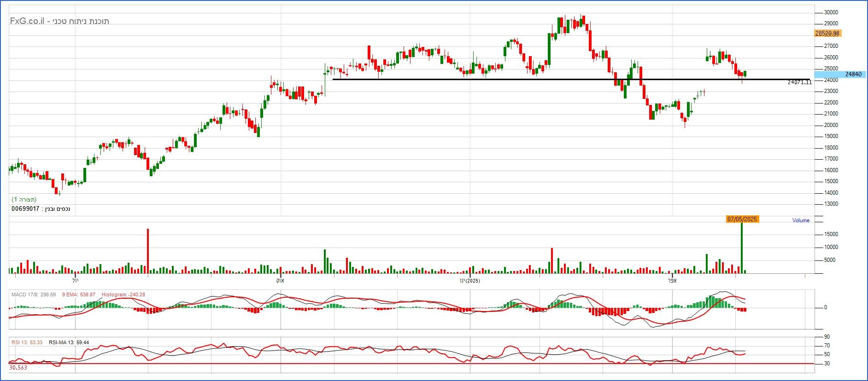
Task: Click the 17000 price axis label
Action: click(831, 159)
